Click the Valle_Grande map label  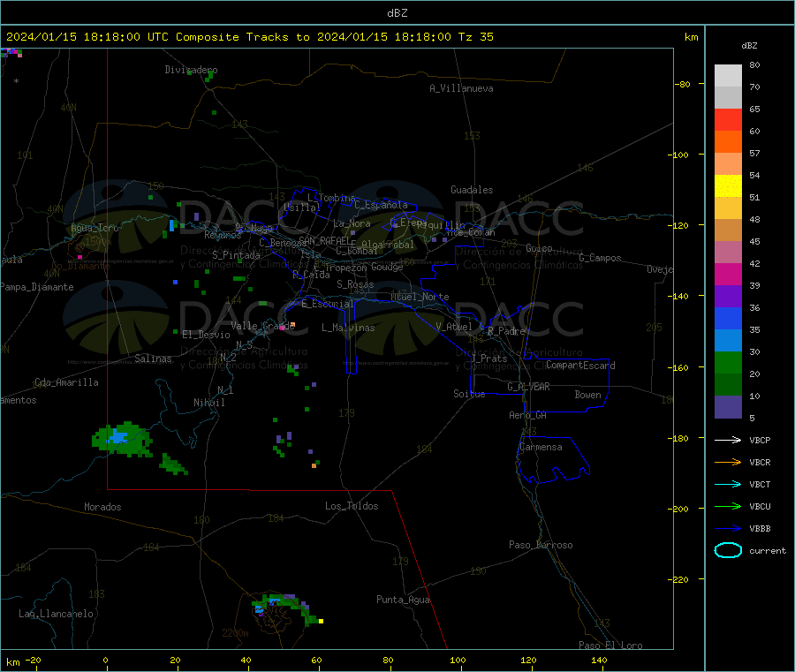tap(262, 326)
